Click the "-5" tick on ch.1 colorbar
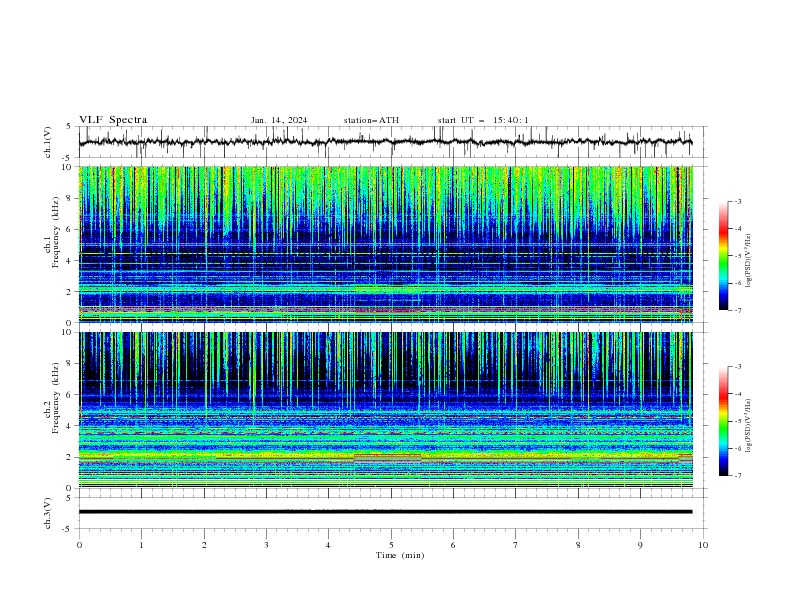The width and height of the screenshot is (792, 612). [738, 256]
